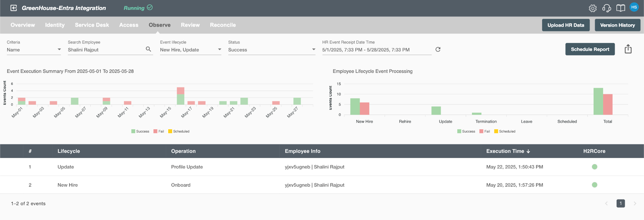The height and width of the screenshot is (220, 644).
Task: Click the Upload HR Data button
Action: coord(566,25)
